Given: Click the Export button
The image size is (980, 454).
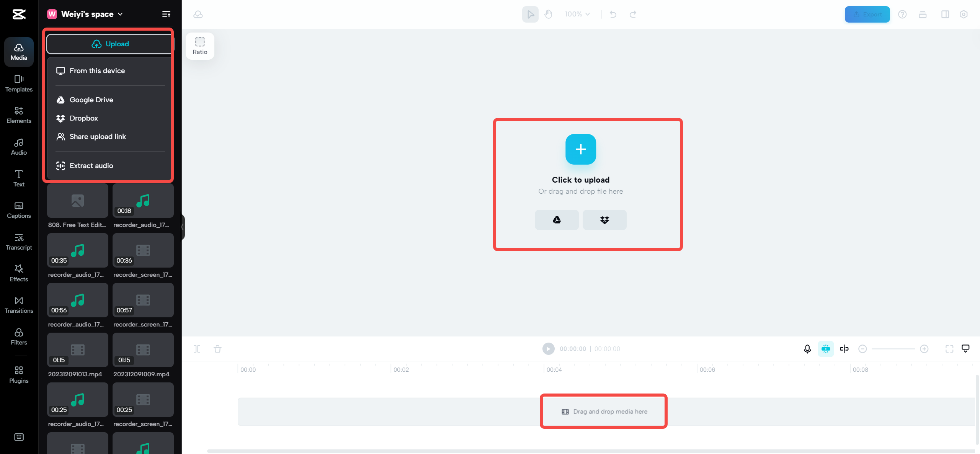Looking at the screenshot, I should (867, 14).
